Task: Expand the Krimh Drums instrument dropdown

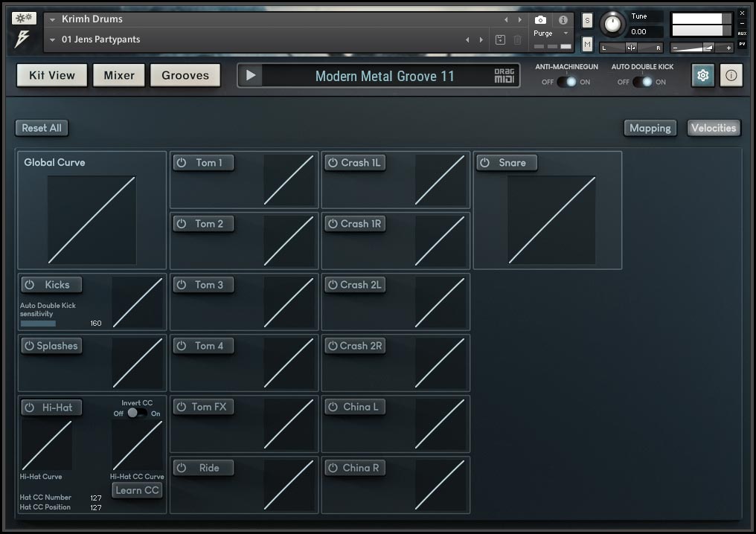Action: (x=53, y=20)
